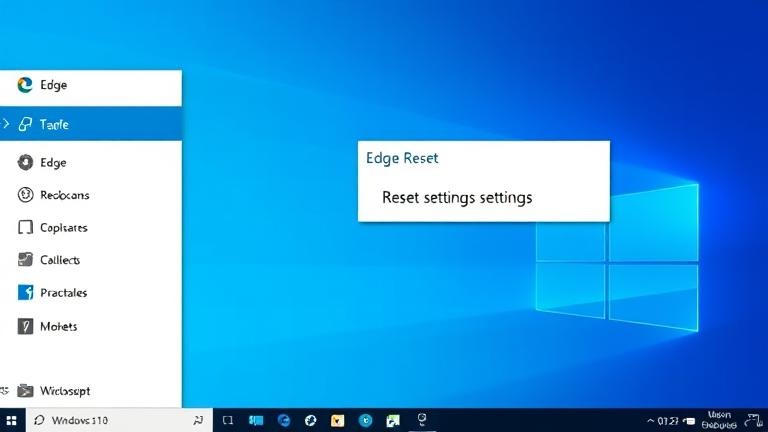
Task: Open the notification center icon
Action: 753,420
